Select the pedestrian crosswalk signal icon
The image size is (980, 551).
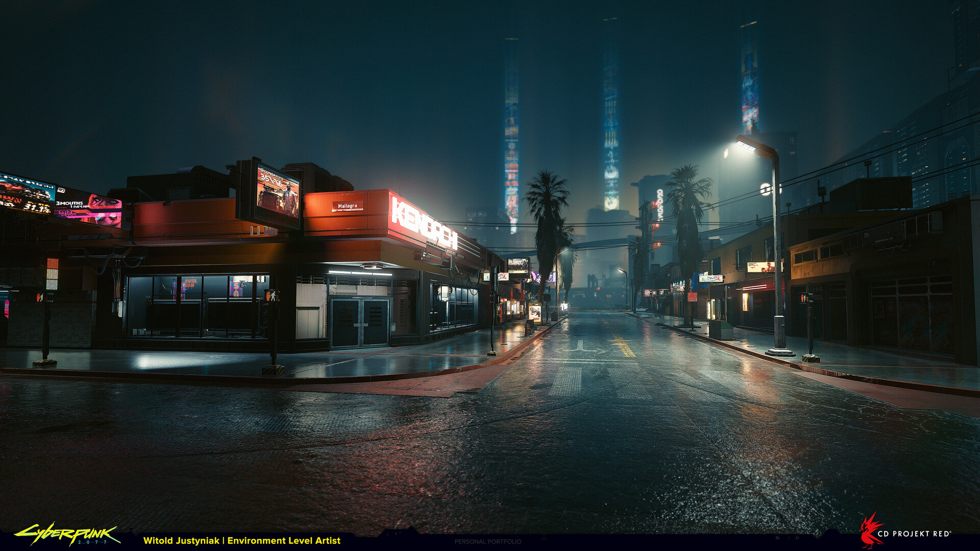(x=274, y=296)
